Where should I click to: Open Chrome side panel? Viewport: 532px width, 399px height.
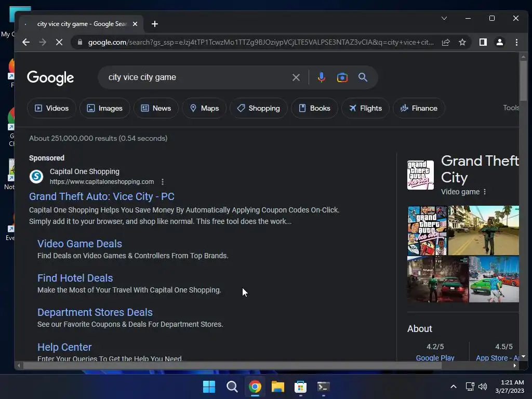[x=483, y=42]
